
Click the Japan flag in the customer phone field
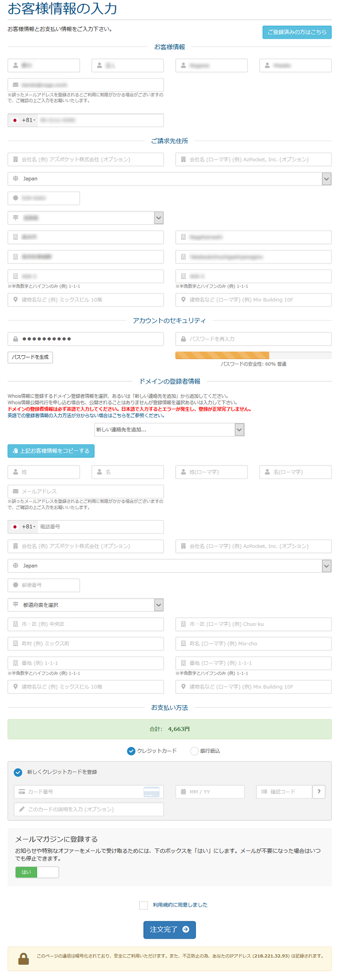click(15, 120)
